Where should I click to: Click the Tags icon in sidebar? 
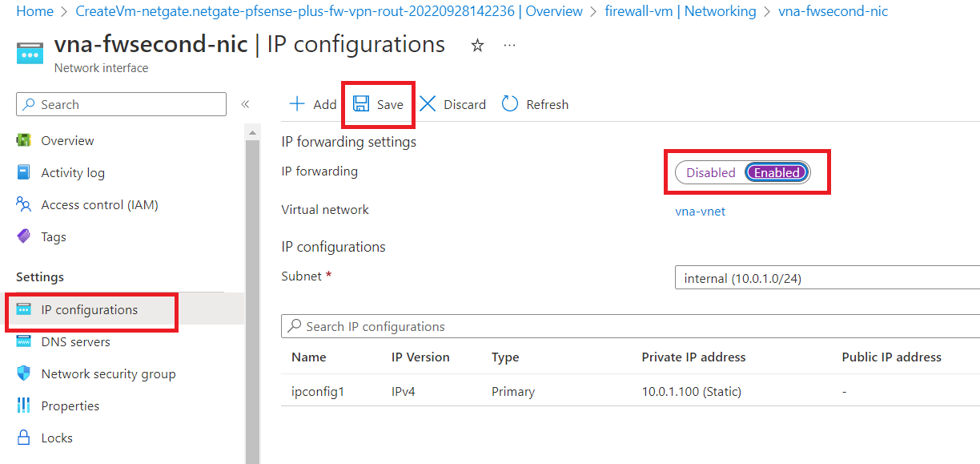pos(24,237)
